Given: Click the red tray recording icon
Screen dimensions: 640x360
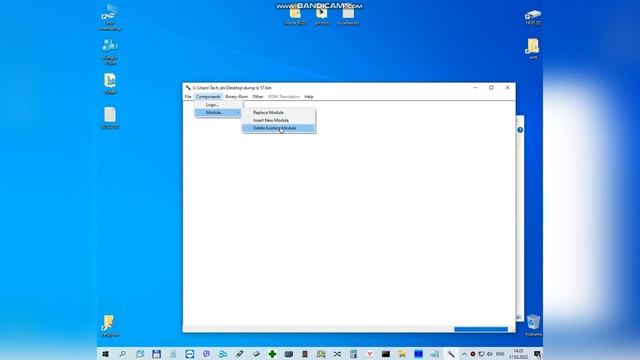Looking at the screenshot, I should tap(473, 354).
